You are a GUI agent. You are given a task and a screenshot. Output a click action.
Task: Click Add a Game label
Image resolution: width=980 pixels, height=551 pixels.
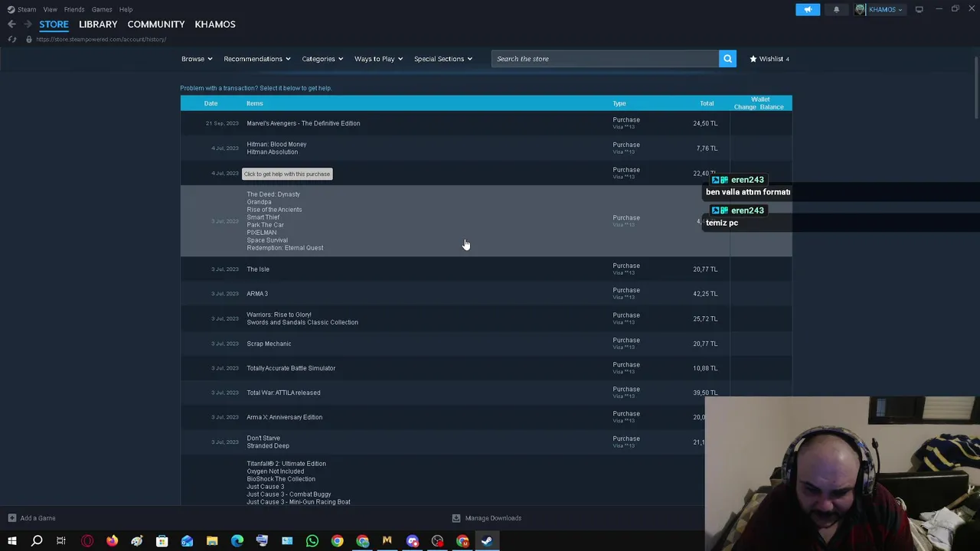(x=38, y=518)
